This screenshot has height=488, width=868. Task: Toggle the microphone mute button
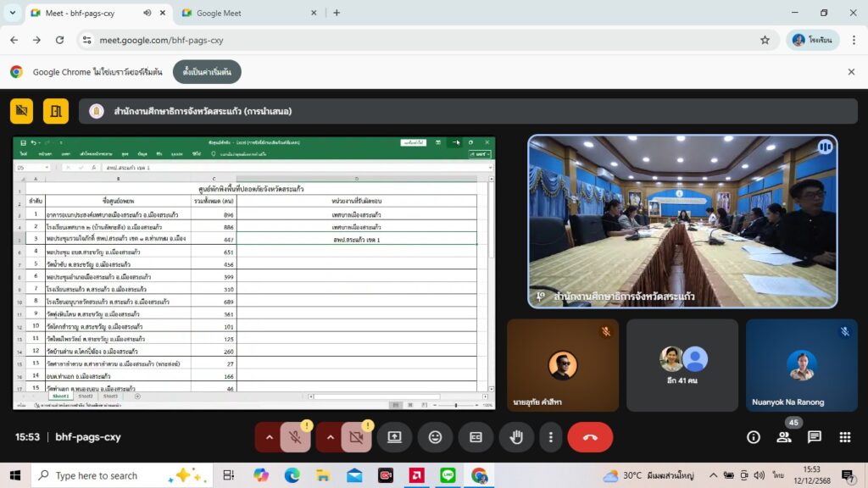(295, 437)
